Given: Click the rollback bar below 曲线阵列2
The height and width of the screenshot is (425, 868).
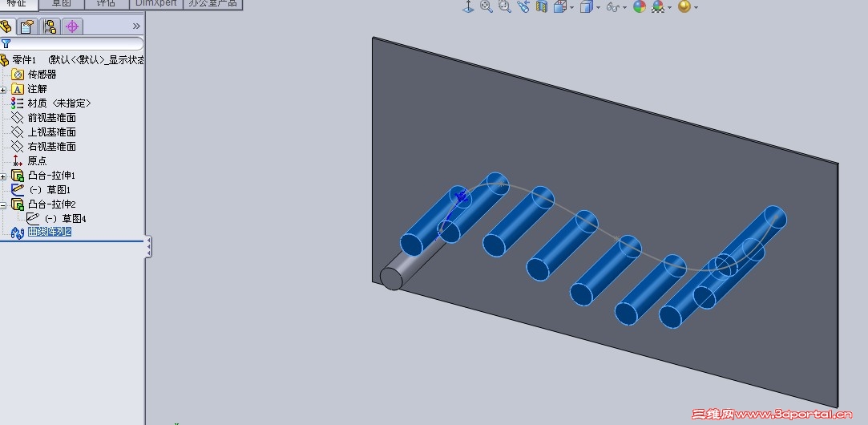Looking at the screenshot, I should pyautogui.click(x=72, y=241).
